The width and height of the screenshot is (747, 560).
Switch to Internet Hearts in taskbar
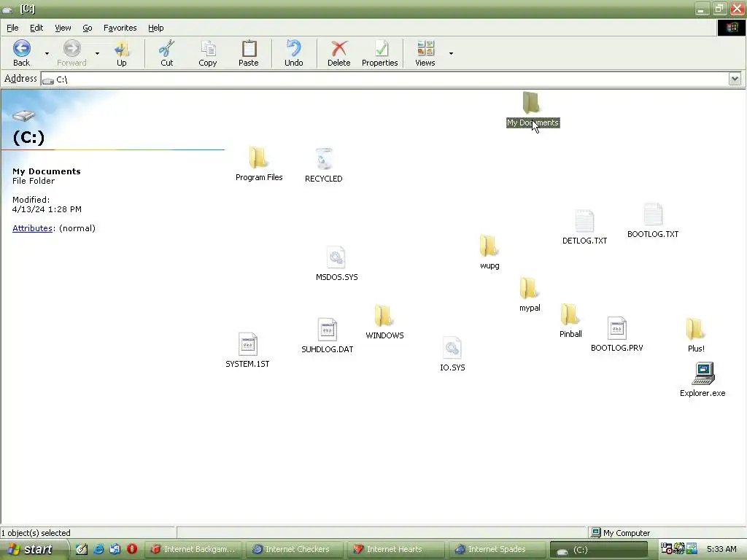(x=395, y=549)
